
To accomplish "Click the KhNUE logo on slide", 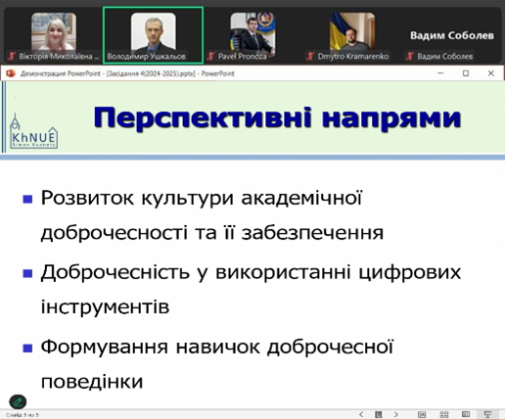I will point(33,131).
